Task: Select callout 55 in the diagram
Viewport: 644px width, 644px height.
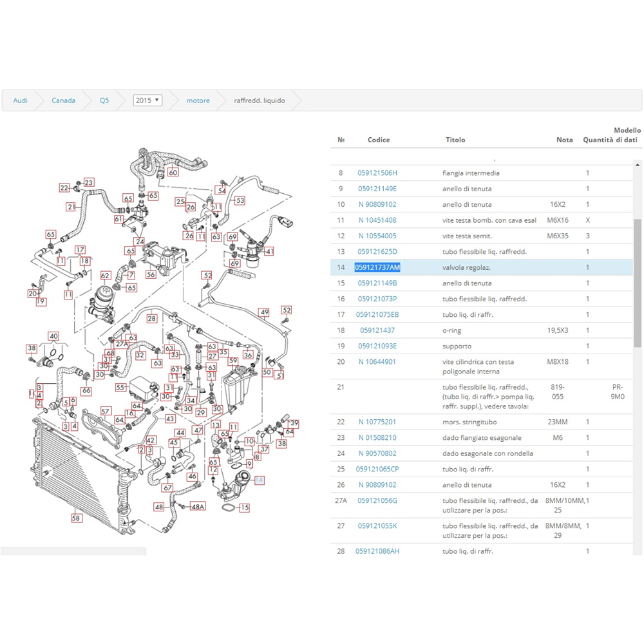Action: click(120, 388)
